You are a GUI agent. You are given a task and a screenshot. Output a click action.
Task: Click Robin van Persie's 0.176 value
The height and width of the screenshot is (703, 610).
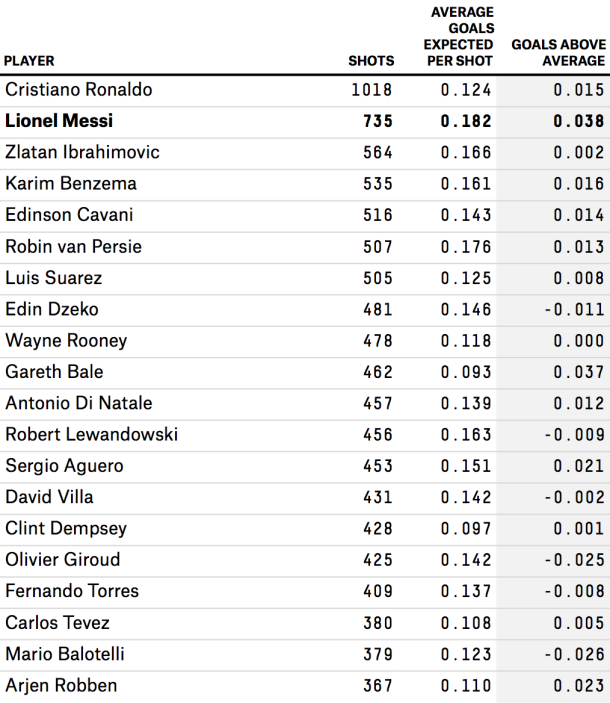[466, 247]
